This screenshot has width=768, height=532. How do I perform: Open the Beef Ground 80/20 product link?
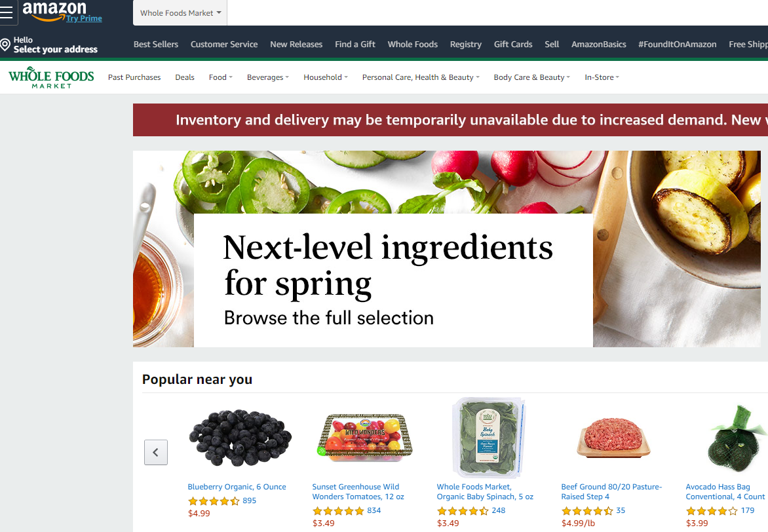pyautogui.click(x=611, y=491)
